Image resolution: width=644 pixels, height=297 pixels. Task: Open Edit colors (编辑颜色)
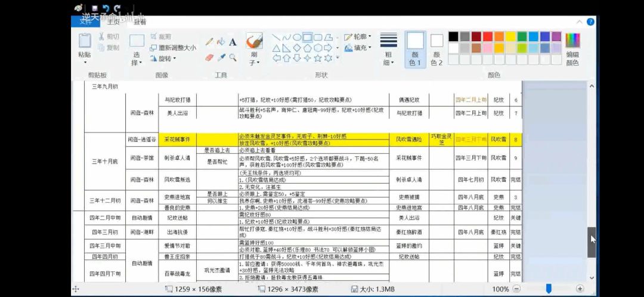(572, 49)
